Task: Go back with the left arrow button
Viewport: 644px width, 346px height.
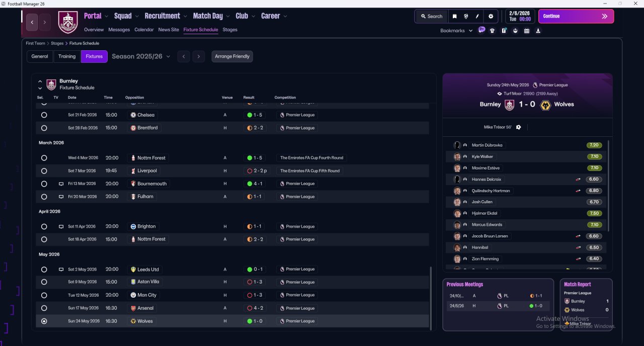Action: (32, 22)
